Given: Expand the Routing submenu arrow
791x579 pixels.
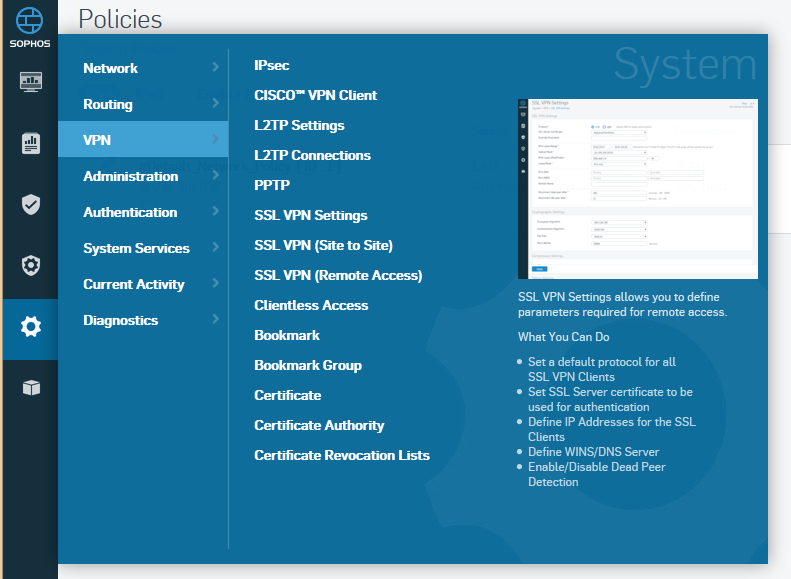Looking at the screenshot, I should pyautogui.click(x=216, y=103).
